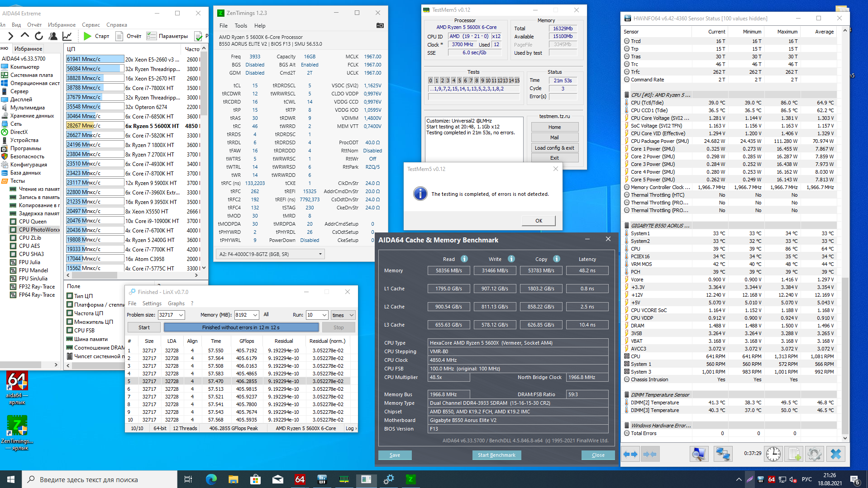Click the HWiNFO scroll-down arrow
This screenshot has height=488, width=868.
tap(844, 438)
